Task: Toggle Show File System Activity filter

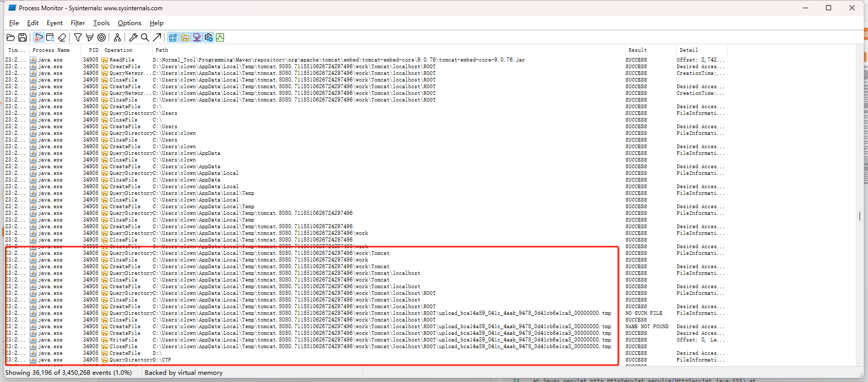Action: [x=185, y=37]
